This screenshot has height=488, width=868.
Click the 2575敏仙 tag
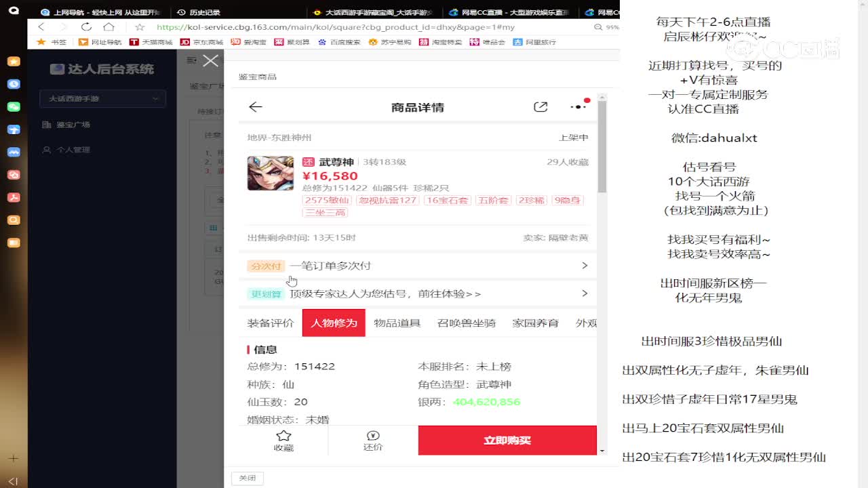point(328,200)
